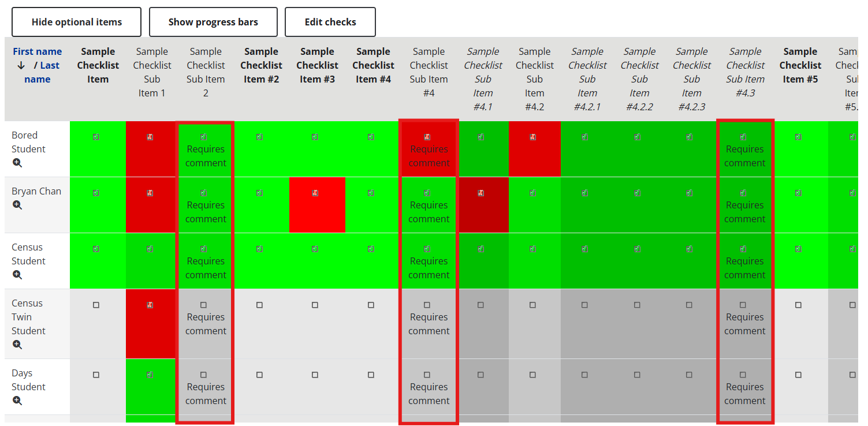The image size is (868, 426).
Task: Click Sample Checklist Item #4 column header
Action: click(x=373, y=65)
